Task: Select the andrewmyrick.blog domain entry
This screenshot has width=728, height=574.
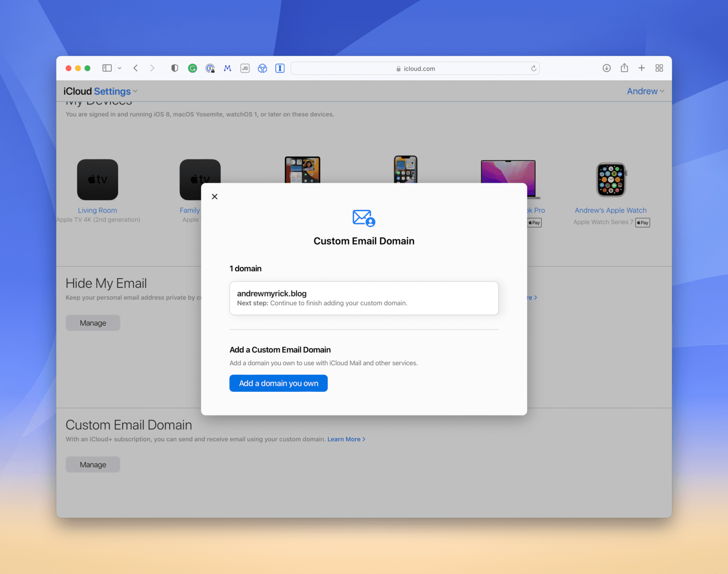Action: click(x=364, y=298)
